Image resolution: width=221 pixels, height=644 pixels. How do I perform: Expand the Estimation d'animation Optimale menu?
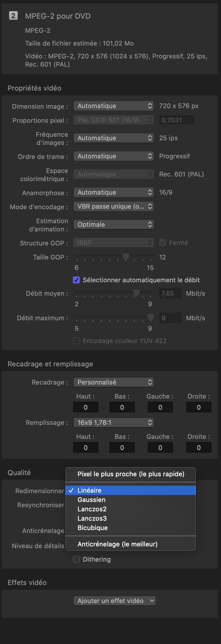[113, 224]
